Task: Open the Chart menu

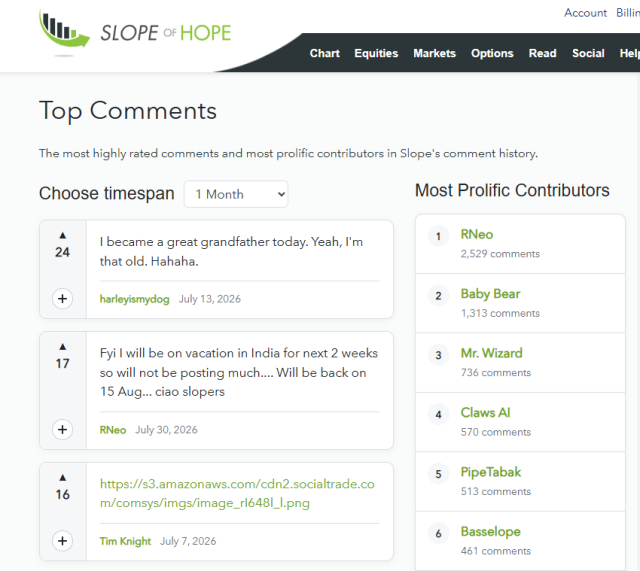Action: click(324, 53)
